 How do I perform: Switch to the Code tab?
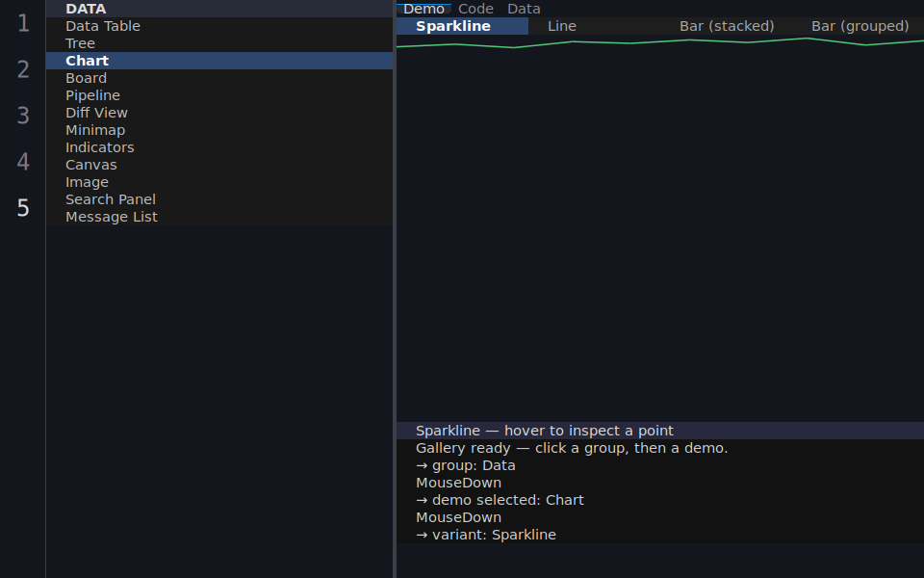coord(475,9)
